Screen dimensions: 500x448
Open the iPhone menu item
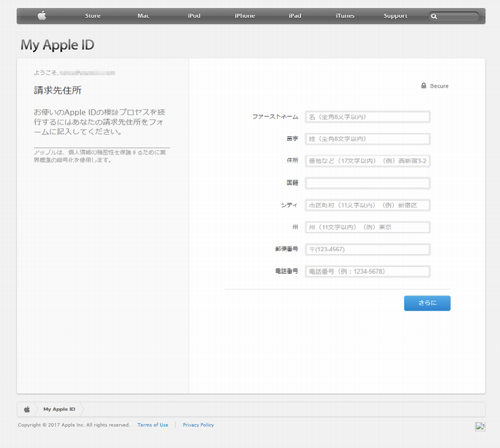point(245,16)
